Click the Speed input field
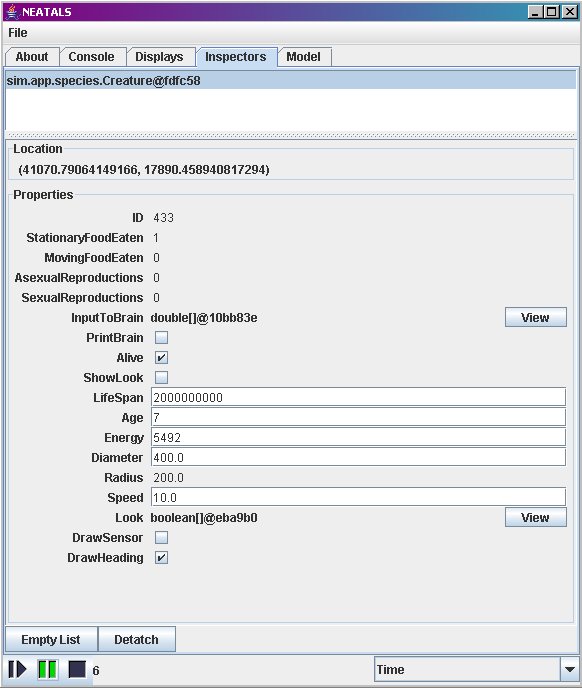582x688 pixels. (x=358, y=497)
